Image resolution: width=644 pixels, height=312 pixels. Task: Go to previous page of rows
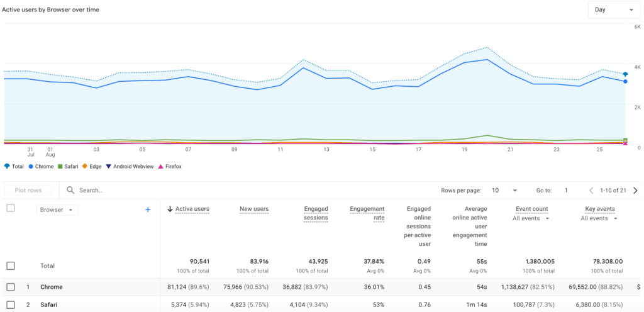click(591, 191)
